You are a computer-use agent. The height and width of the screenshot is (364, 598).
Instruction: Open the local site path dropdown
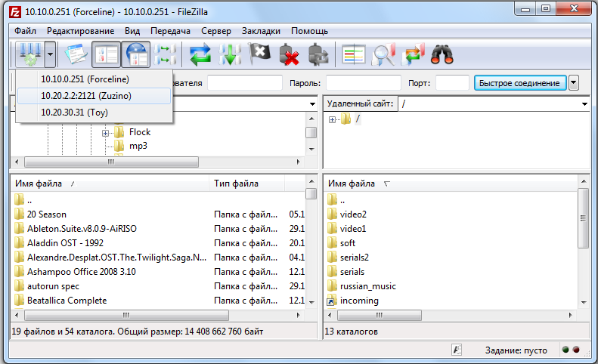point(312,103)
